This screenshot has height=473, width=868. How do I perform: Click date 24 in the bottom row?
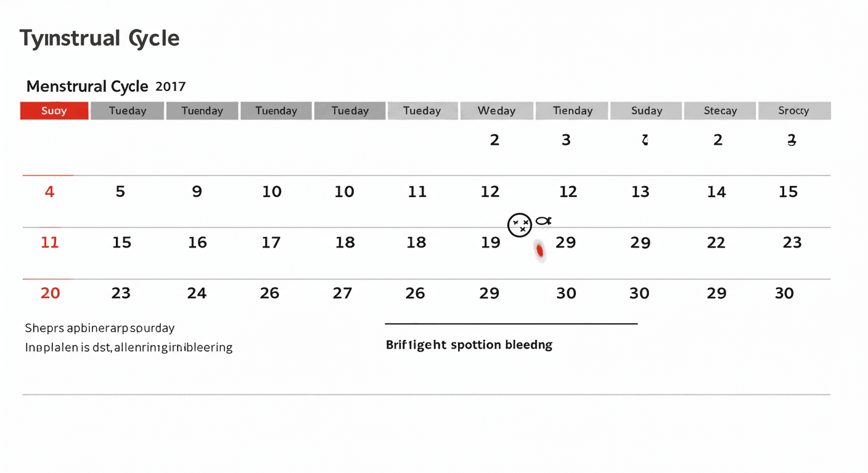(x=197, y=293)
